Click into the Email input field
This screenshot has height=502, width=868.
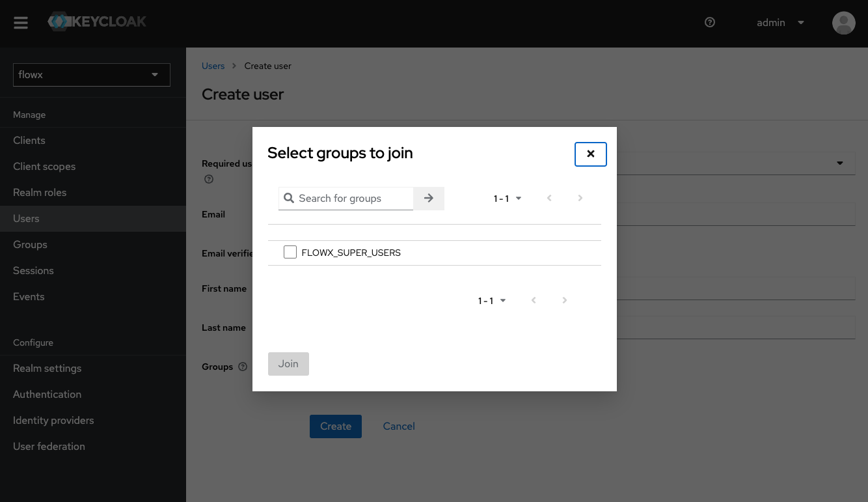736,214
